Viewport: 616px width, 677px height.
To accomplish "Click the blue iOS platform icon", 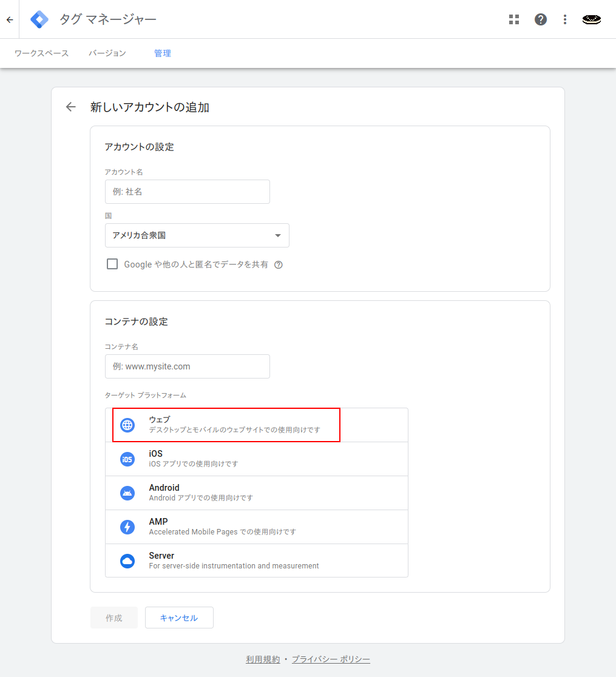I will [x=127, y=459].
